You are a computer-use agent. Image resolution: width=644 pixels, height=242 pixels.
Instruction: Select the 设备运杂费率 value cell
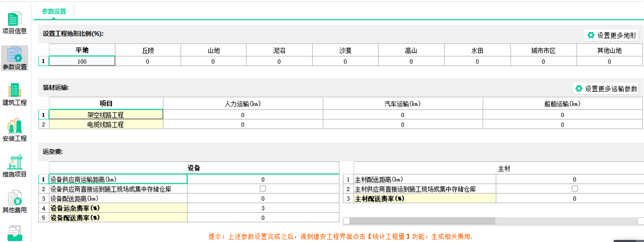[263, 208]
